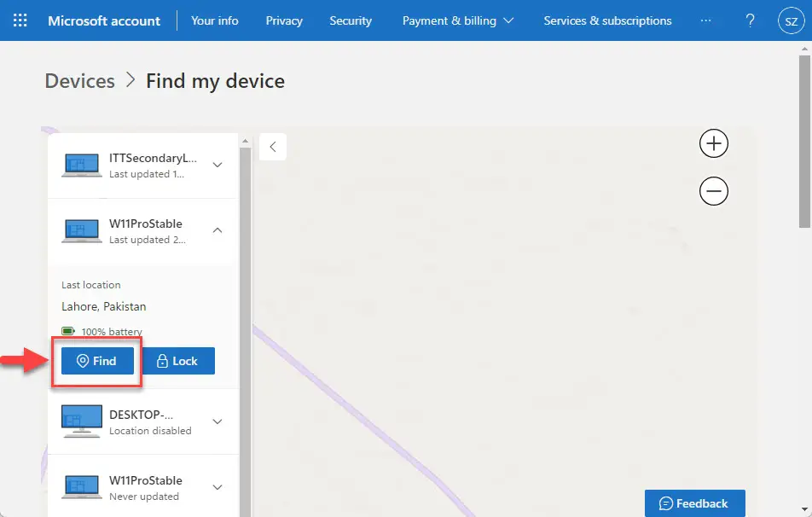Screen dimensions: 812x517
Task: Open the Privacy tab
Action: pos(284,20)
